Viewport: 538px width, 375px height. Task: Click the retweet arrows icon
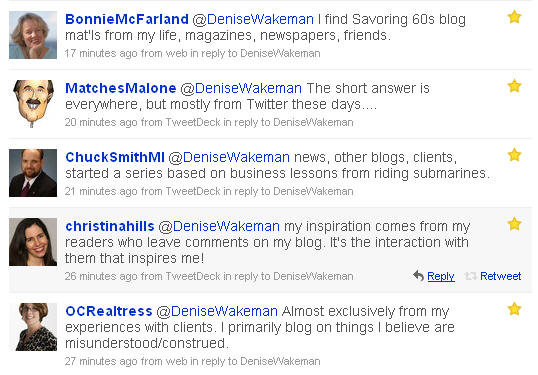[470, 276]
